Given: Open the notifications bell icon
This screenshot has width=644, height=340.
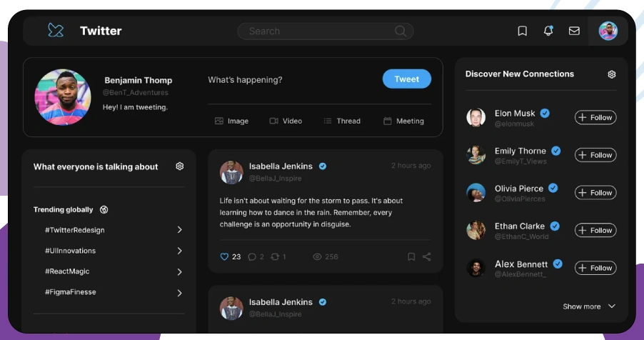Looking at the screenshot, I should click(548, 31).
